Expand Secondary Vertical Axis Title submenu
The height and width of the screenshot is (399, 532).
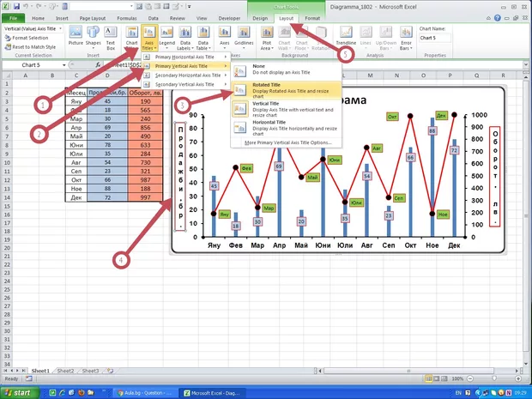pos(185,84)
